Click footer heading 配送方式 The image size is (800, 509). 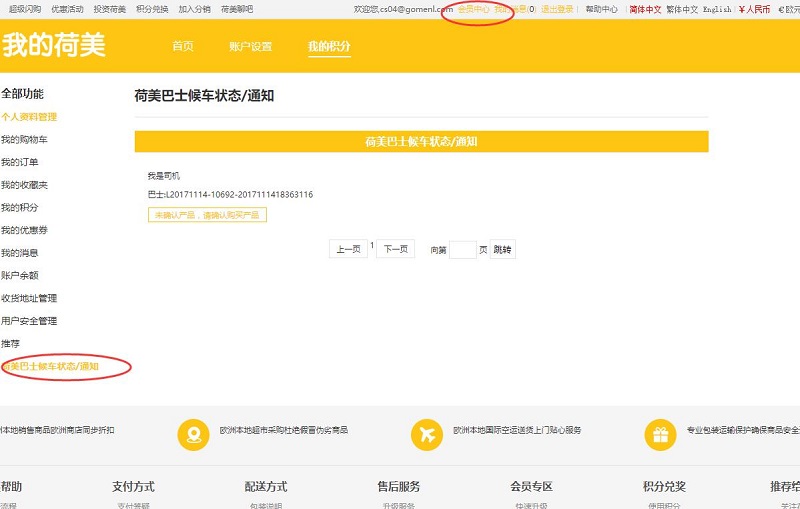266,487
